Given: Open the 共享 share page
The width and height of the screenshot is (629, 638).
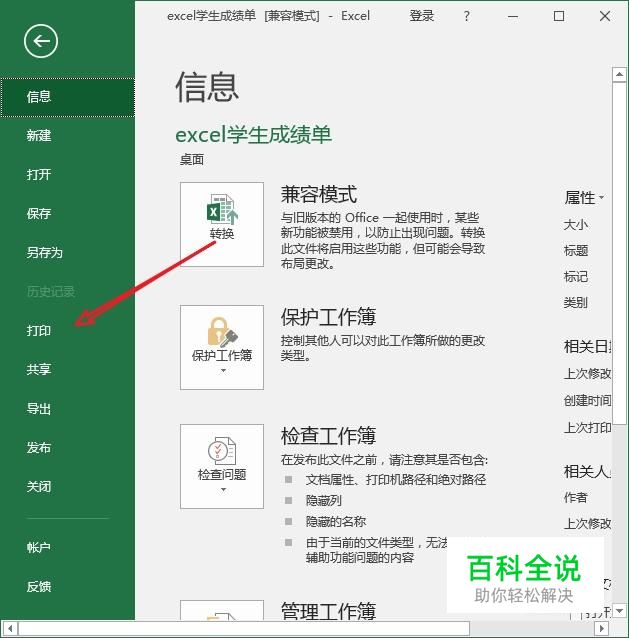Looking at the screenshot, I should coord(68,369).
